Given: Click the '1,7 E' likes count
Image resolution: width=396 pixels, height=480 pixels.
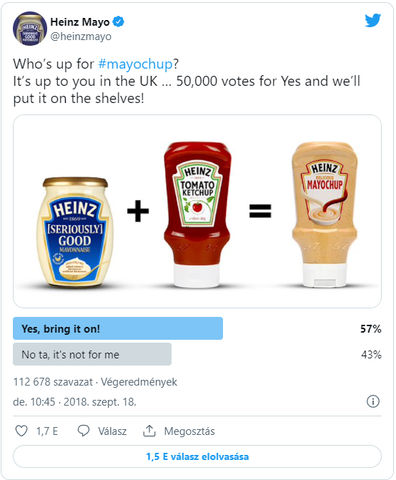Looking at the screenshot, I should click(x=47, y=431).
